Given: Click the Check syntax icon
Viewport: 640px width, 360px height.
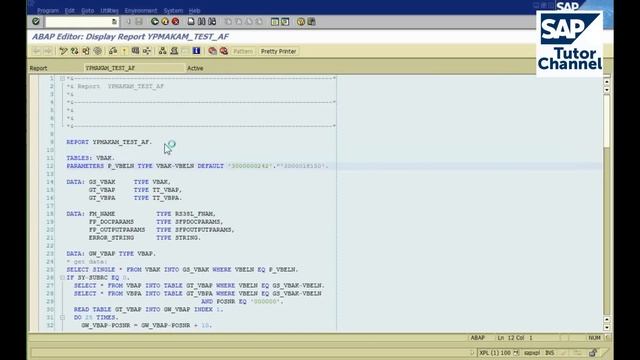Looking at the screenshot, I should coord(113,51).
